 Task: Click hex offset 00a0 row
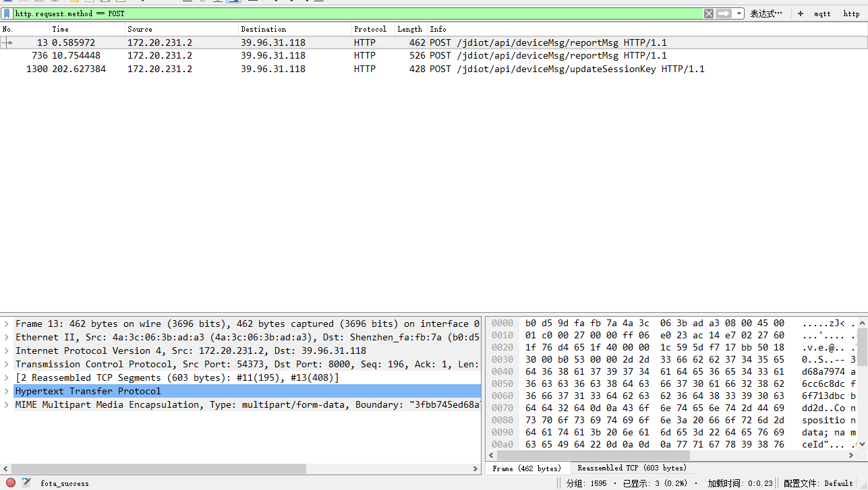[502, 444]
